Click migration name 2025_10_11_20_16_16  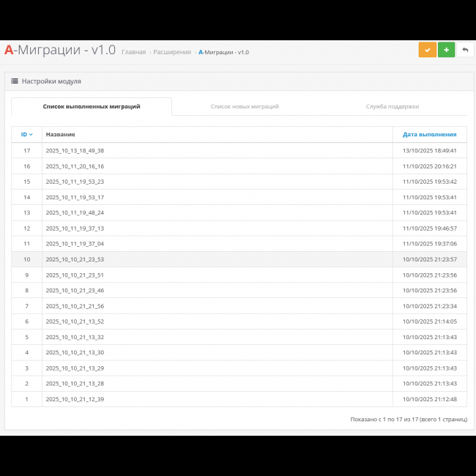(75, 166)
